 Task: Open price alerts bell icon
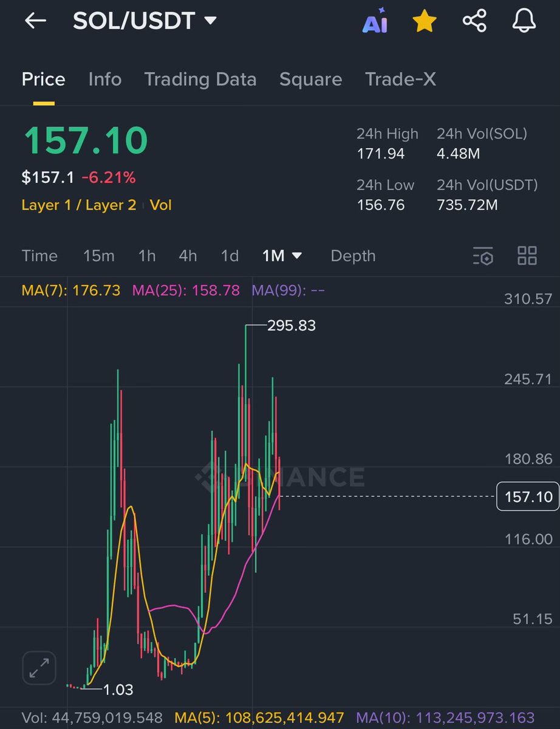[x=524, y=21]
